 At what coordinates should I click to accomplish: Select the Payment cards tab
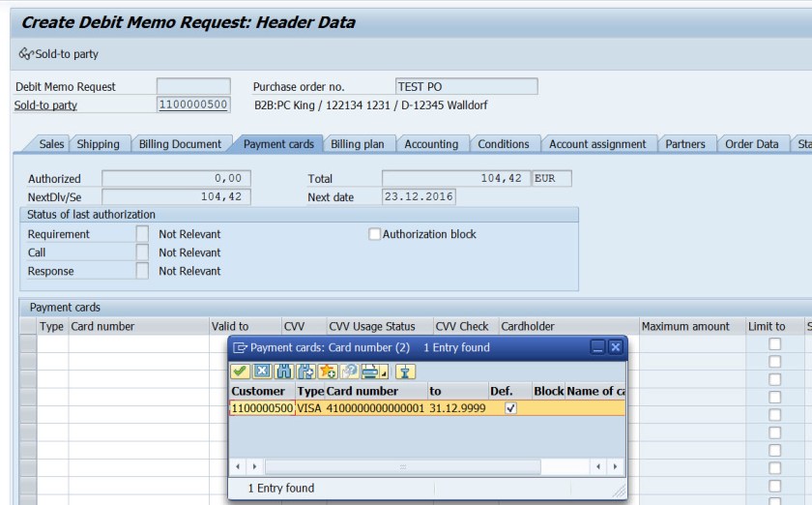[x=278, y=144]
